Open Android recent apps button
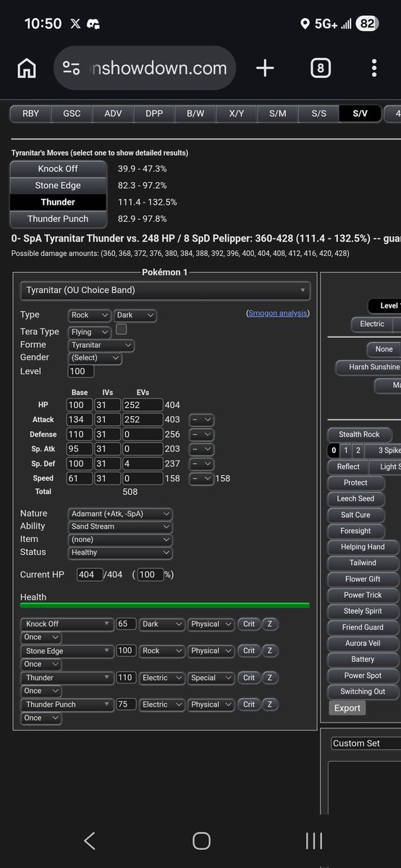 pos(313,840)
